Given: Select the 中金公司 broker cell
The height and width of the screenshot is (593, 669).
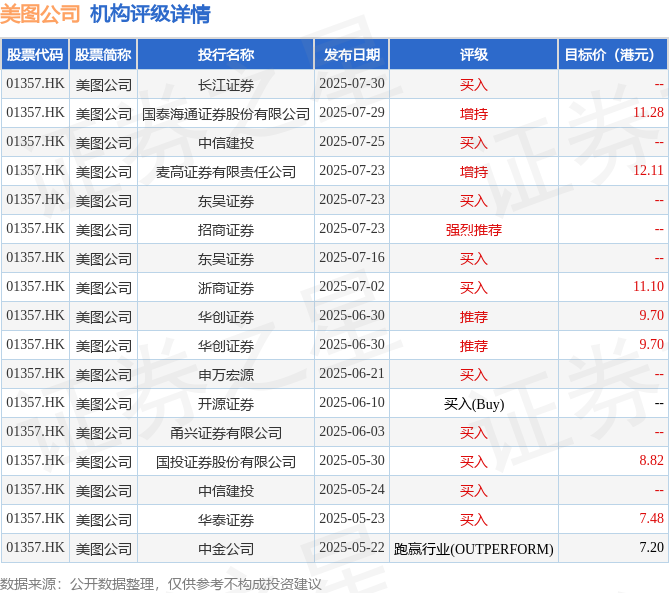Looking at the screenshot, I should tap(226, 549).
